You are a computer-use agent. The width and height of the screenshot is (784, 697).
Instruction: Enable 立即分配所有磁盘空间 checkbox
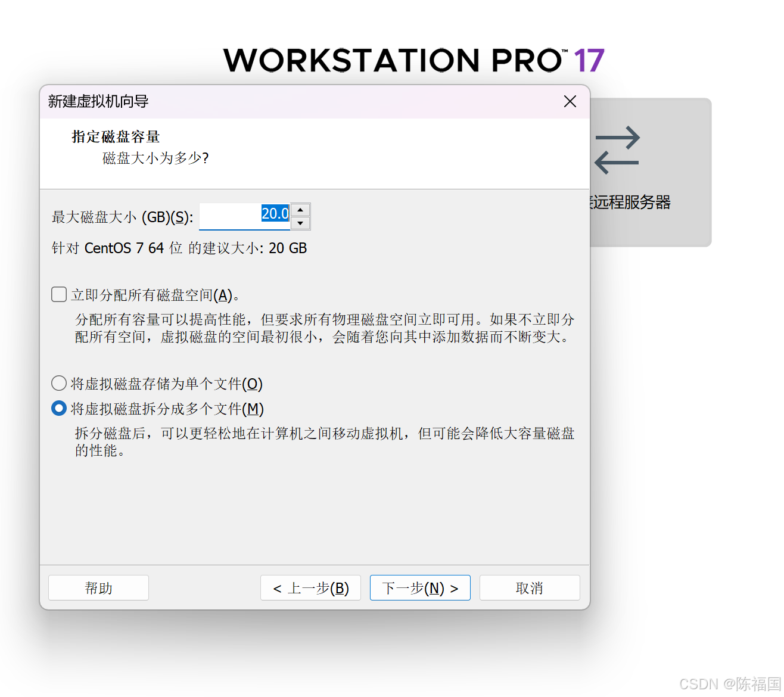(x=59, y=294)
